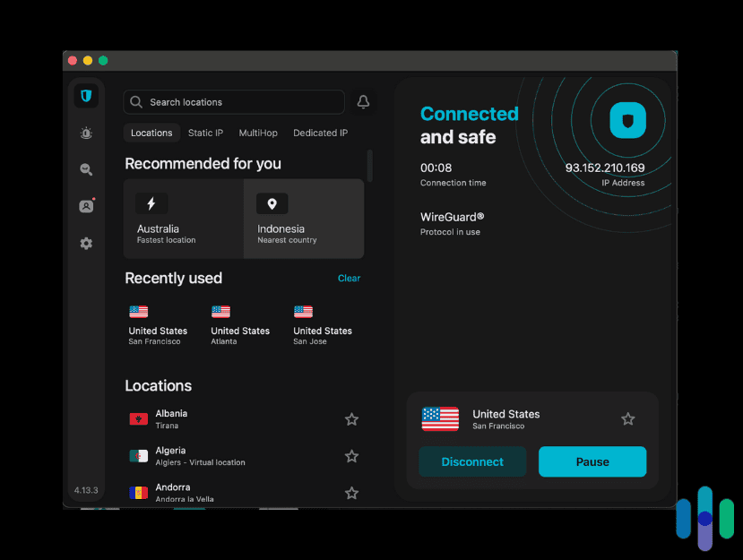Click the notification bell icon

pyautogui.click(x=363, y=101)
